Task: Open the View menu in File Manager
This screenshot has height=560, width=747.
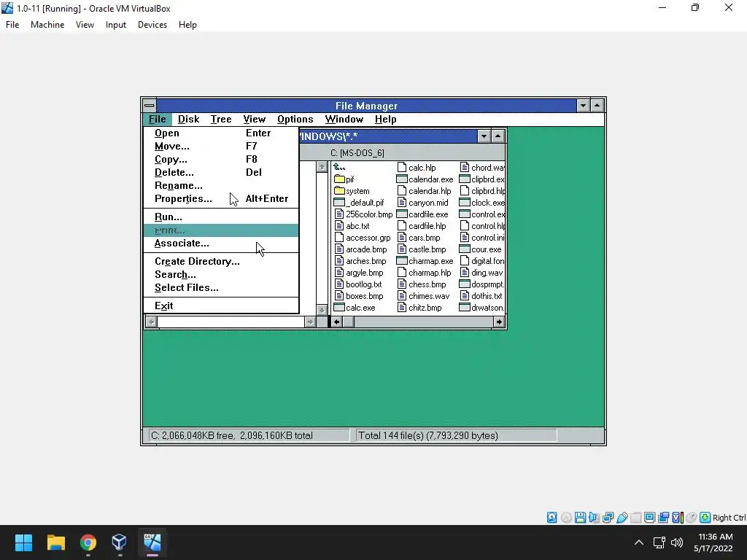Action: click(x=255, y=120)
